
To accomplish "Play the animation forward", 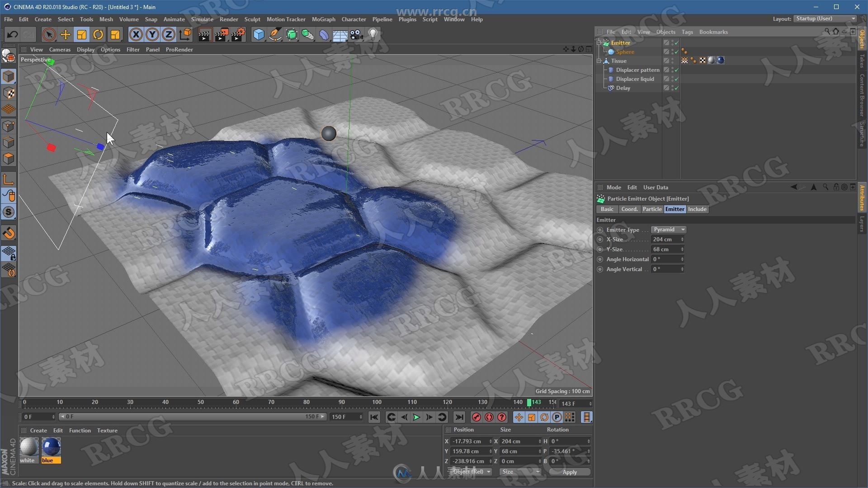I will 416,418.
